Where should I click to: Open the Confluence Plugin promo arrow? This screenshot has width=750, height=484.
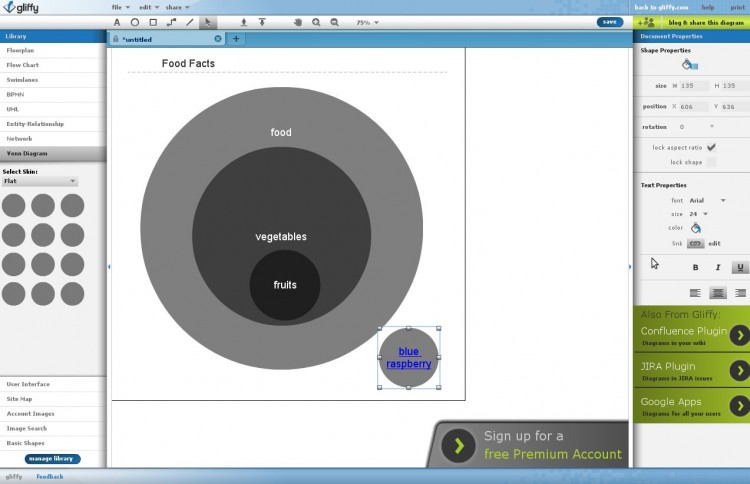(x=739, y=335)
